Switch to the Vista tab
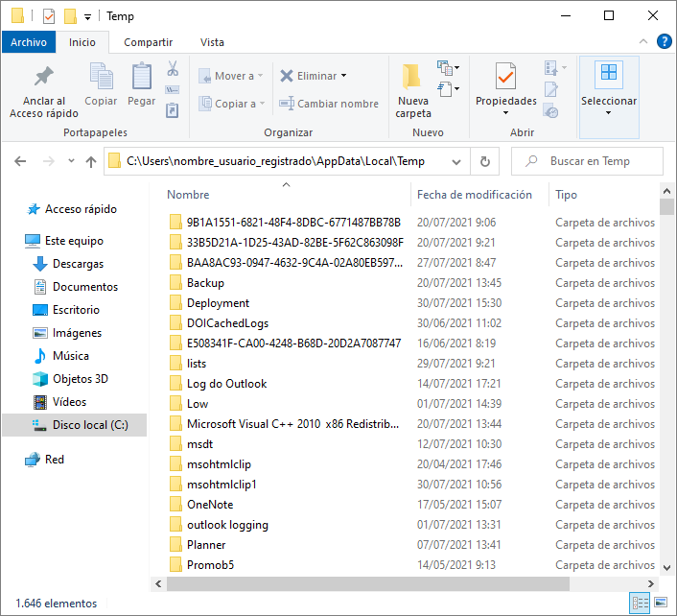The width and height of the screenshot is (677, 616). (212, 42)
